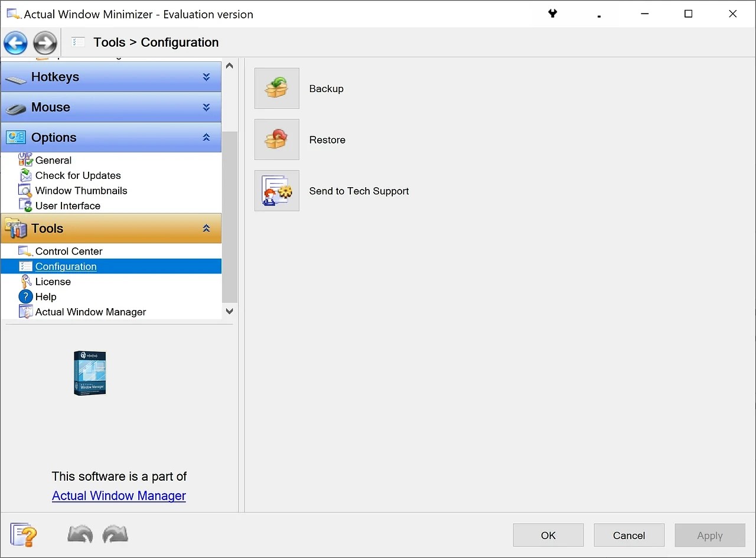Select the Mouse category header
756x558 pixels.
(x=51, y=107)
